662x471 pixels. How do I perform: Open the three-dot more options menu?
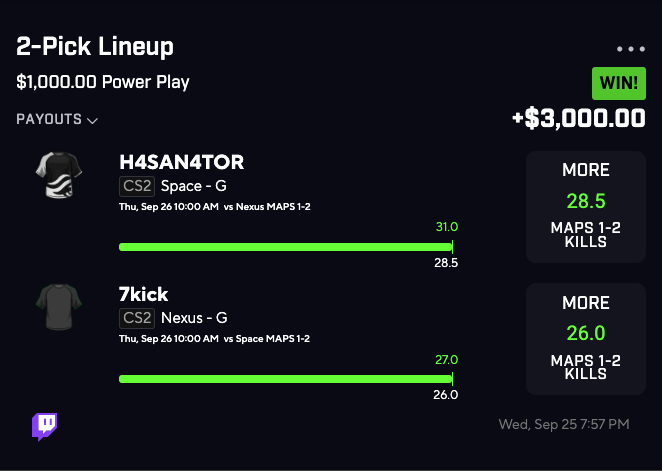pos(631,49)
